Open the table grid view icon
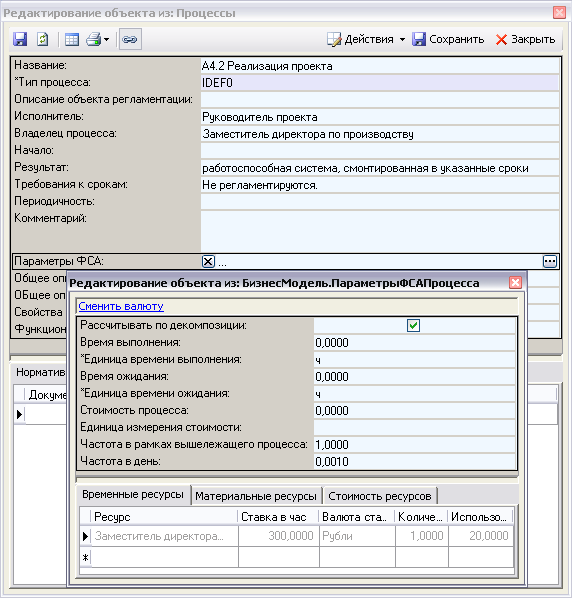The image size is (572, 598). click(72, 39)
